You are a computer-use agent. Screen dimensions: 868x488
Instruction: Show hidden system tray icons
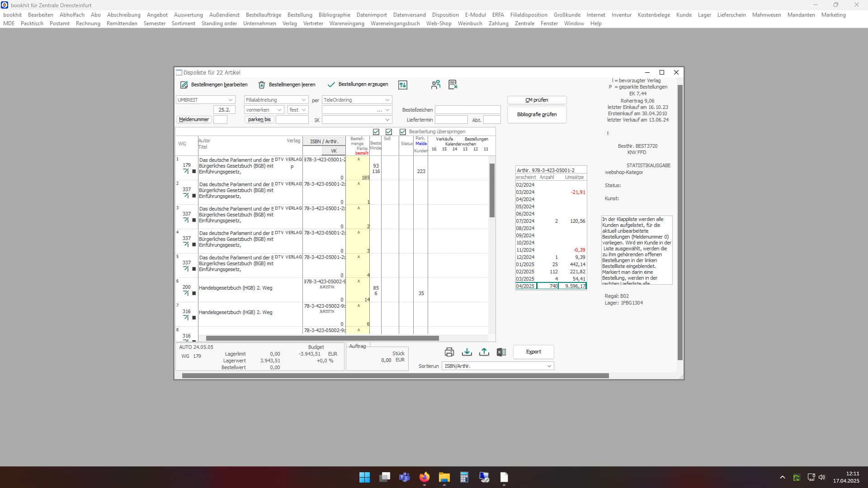pyautogui.click(x=783, y=477)
